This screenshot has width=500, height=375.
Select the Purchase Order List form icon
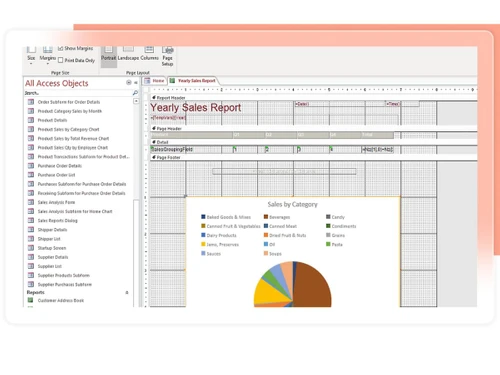tap(31, 175)
